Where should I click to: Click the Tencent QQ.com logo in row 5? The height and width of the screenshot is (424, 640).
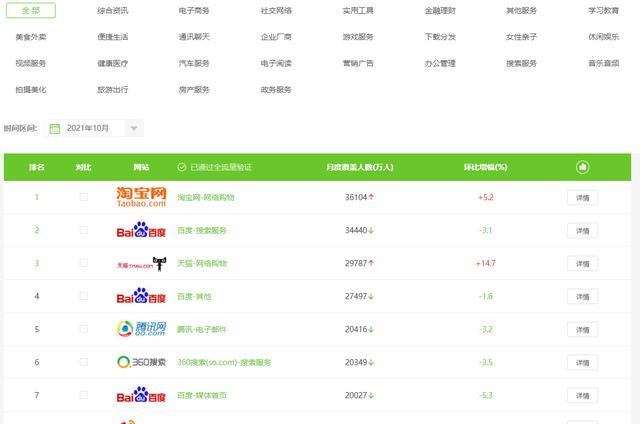point(141,329)
